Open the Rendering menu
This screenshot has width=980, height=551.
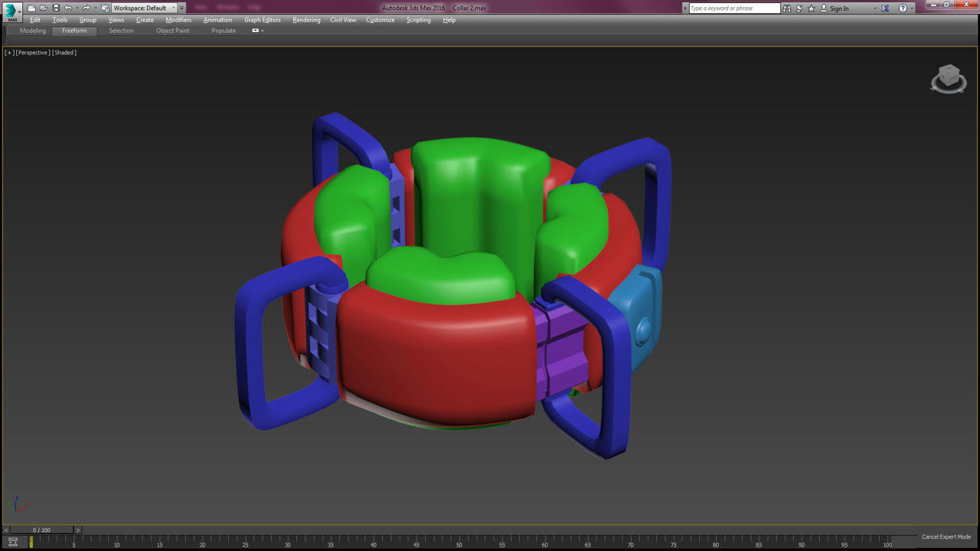point(306,20)
